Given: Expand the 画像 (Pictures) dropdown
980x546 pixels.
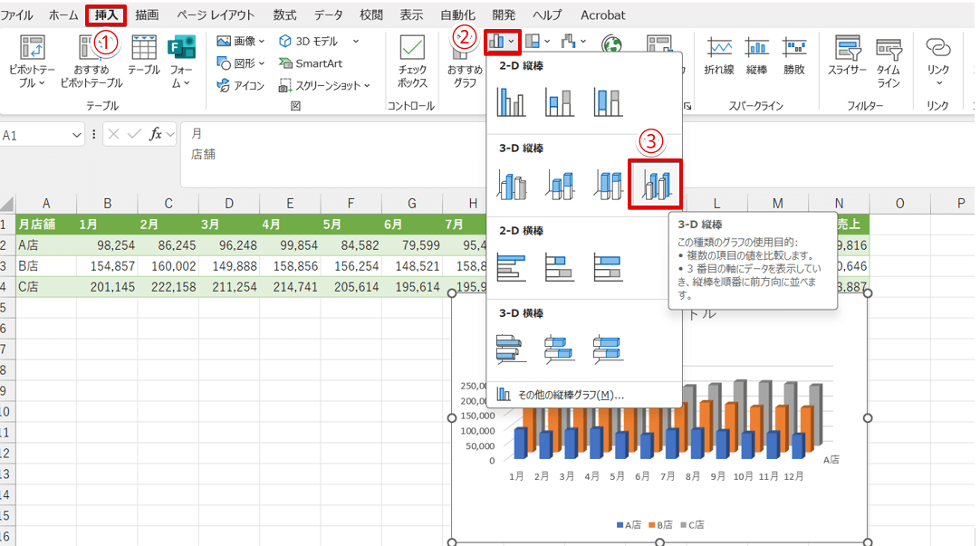Looking at the screenshot, I should [241, 41].
